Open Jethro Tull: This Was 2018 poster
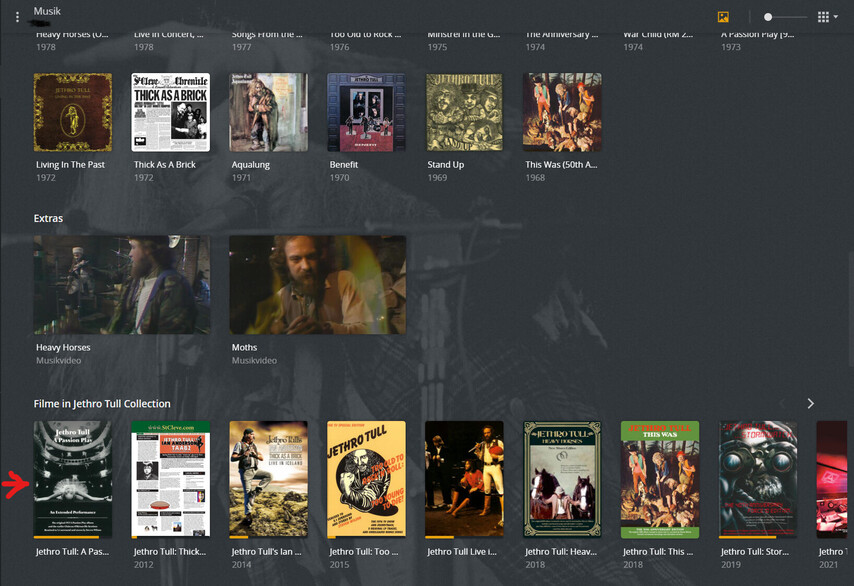The height and width of the screenshot is (586, 854). [660, 479]
